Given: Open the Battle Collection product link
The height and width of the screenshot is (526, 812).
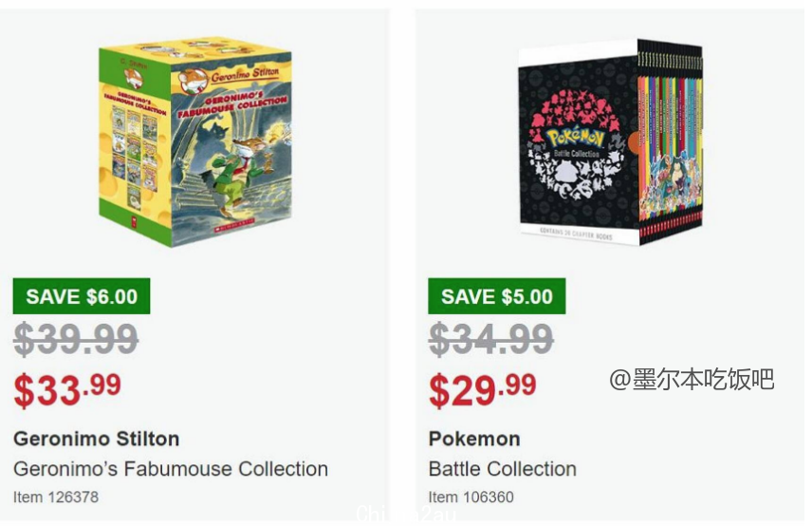Looking at the screenshot, I should (x=503, y=469).
